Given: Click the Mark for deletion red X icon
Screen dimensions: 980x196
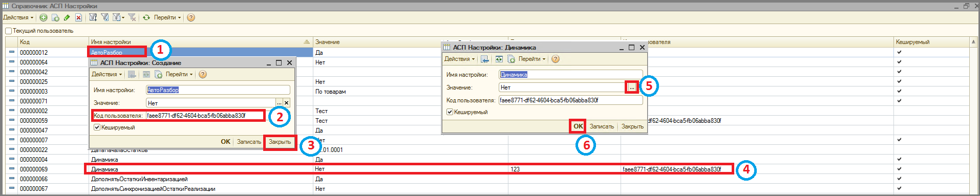Looking at the screenshot, I should point(78,17).
